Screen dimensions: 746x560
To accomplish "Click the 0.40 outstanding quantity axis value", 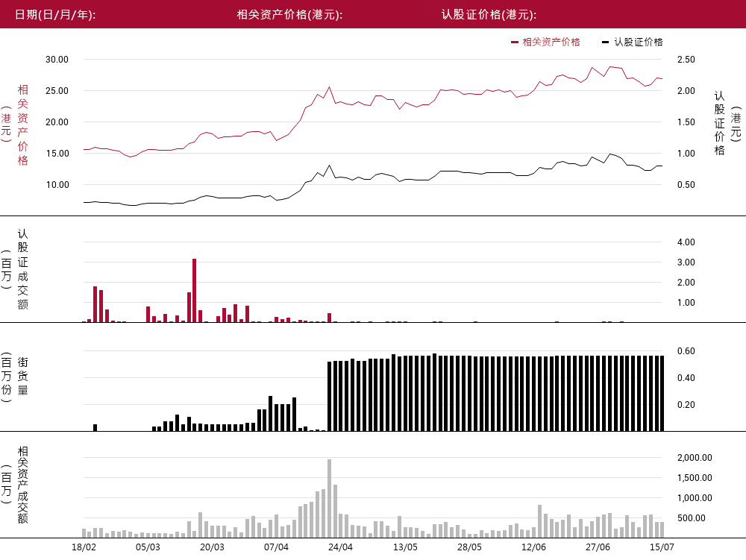I will tap(686, 377).
